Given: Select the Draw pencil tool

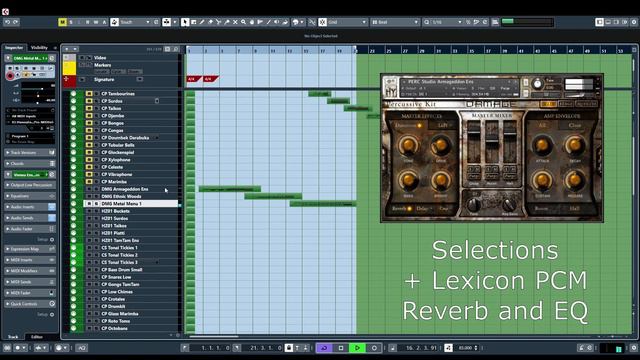Looking at the screenshot, I should tap(202, 22).
